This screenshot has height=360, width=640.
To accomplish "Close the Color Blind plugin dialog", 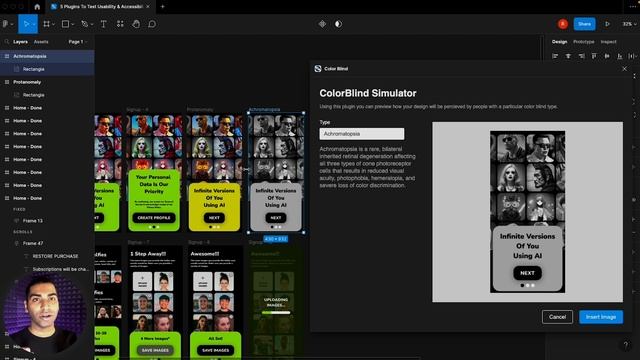I will coord(624,69).
